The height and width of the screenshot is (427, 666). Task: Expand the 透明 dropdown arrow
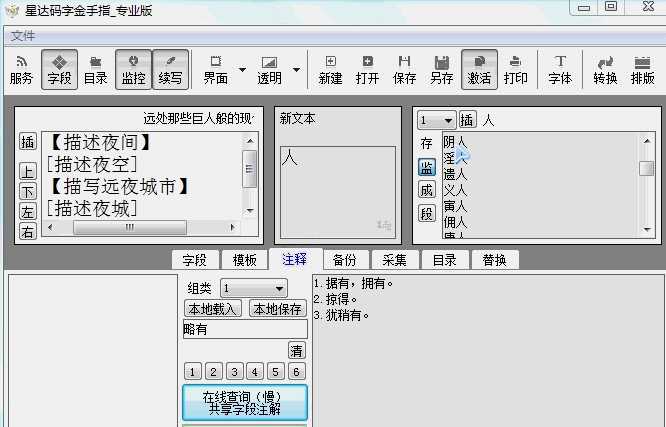coord(296,70)
